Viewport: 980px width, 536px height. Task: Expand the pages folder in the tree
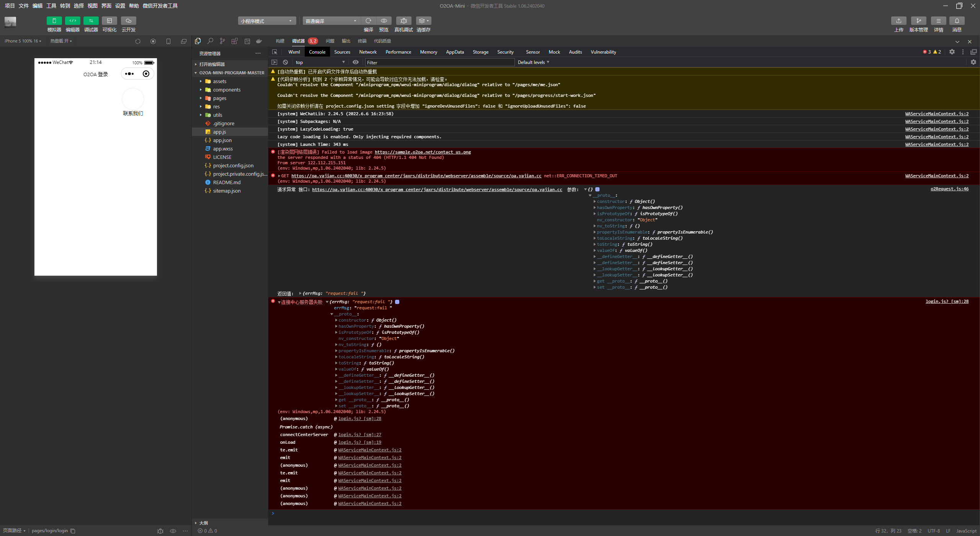220,98
